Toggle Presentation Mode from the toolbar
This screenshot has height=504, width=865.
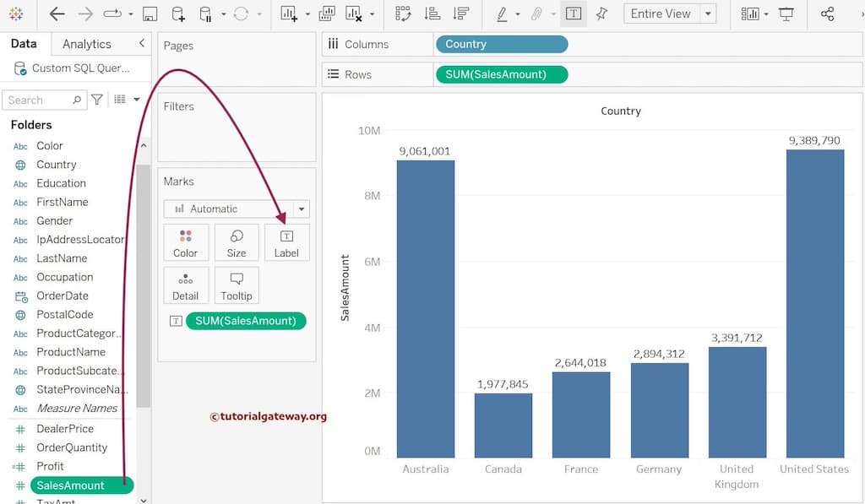click(785, 14)
